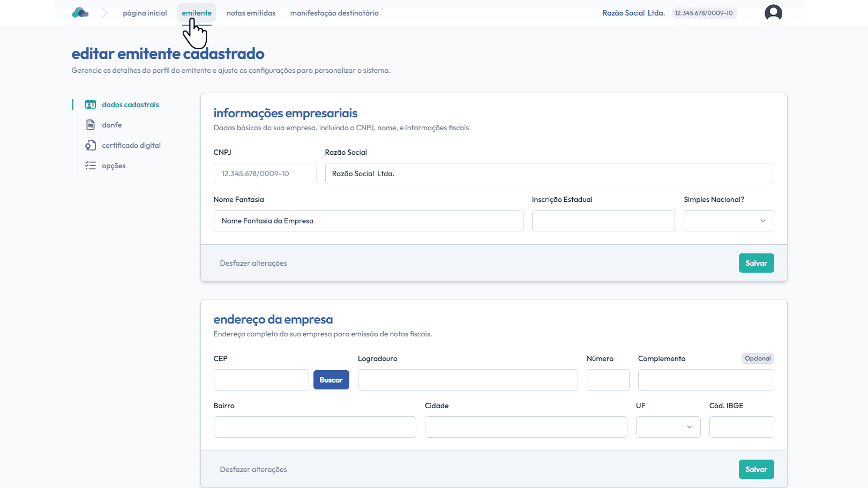This screenshot has height=488, width=868.
Task: Open manifestação destinatário tab
Action: (x=334, y=13)
